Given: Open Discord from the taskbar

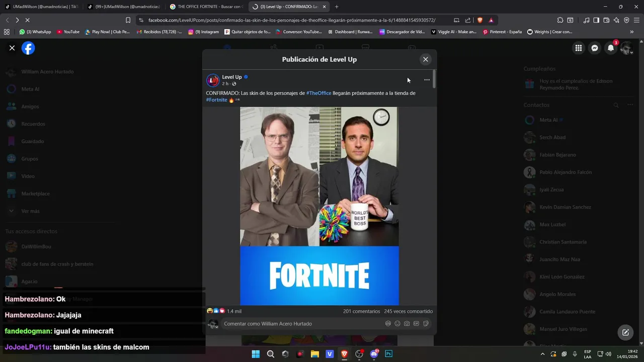Looking at the screenshot, I should pyautogui.click(x=374, y=354).
